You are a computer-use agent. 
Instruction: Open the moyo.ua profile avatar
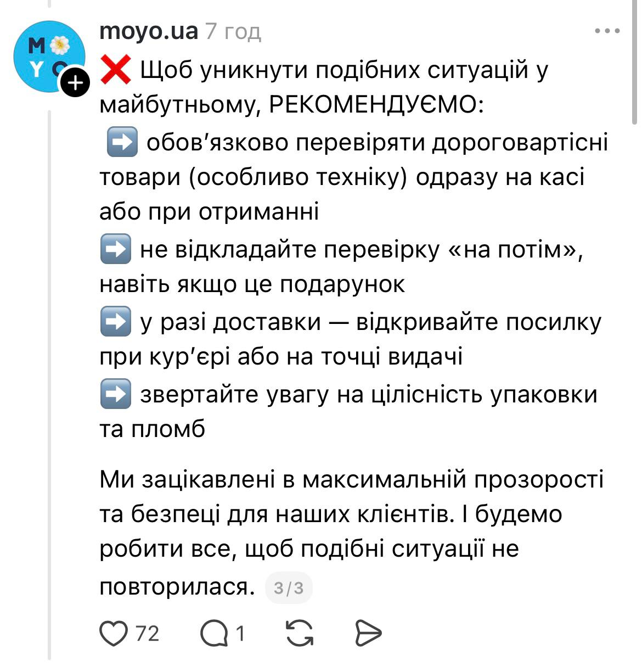(x=49, y=55)
